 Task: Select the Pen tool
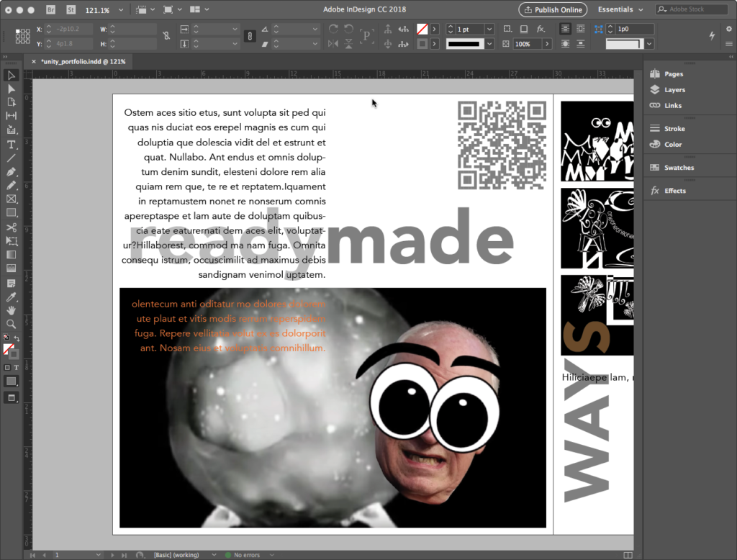point(12,172)
